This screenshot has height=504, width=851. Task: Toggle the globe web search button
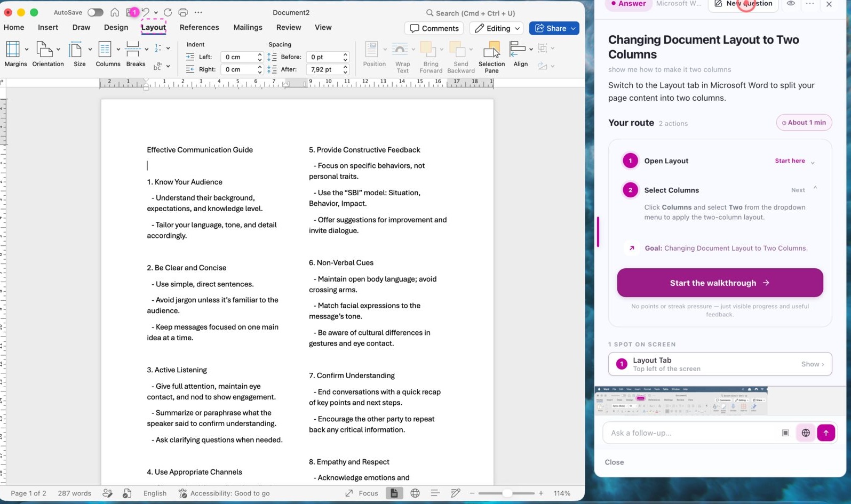(x=806, y=433)
